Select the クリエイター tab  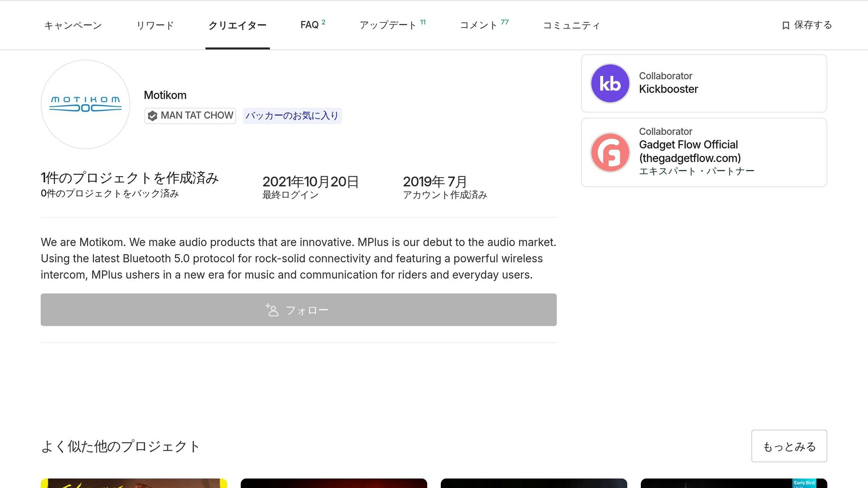(x=237, y=25)
